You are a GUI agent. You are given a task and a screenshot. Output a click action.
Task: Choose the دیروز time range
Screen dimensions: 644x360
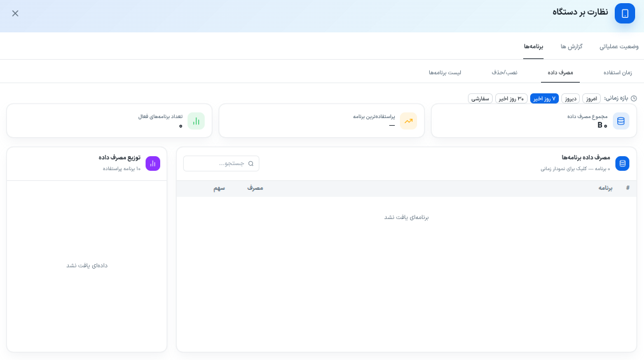coord(570,98)
